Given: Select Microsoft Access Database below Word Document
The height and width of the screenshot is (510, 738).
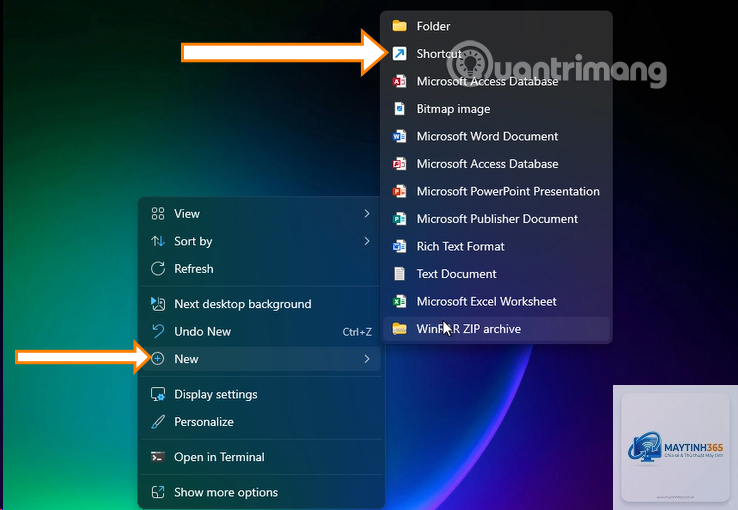Looking at the screenshot, I should pos(496,164).
